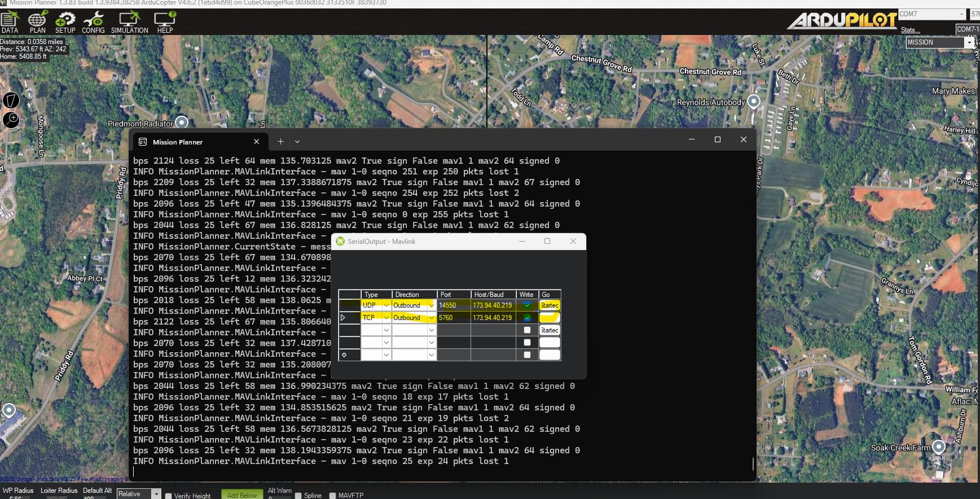This screenshot has height=499, width=980.
Task: Open the CONFIG wrench icon
Action: coord(93,23)
